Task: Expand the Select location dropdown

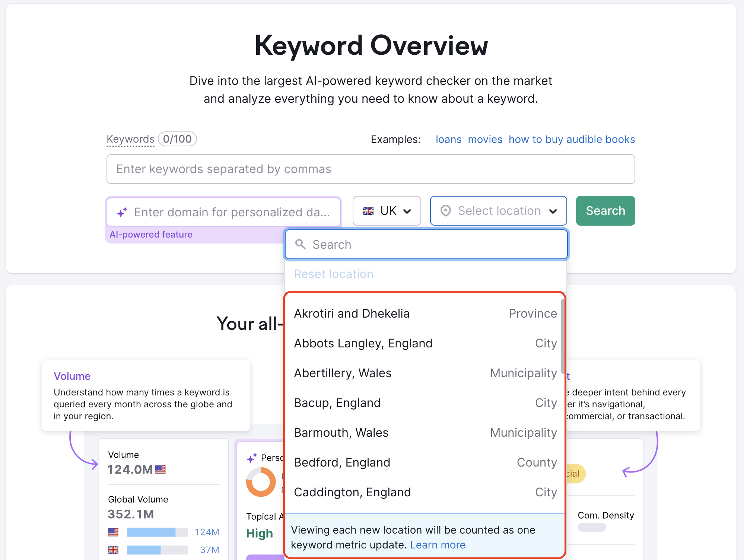Action: [x=498, y=211]
